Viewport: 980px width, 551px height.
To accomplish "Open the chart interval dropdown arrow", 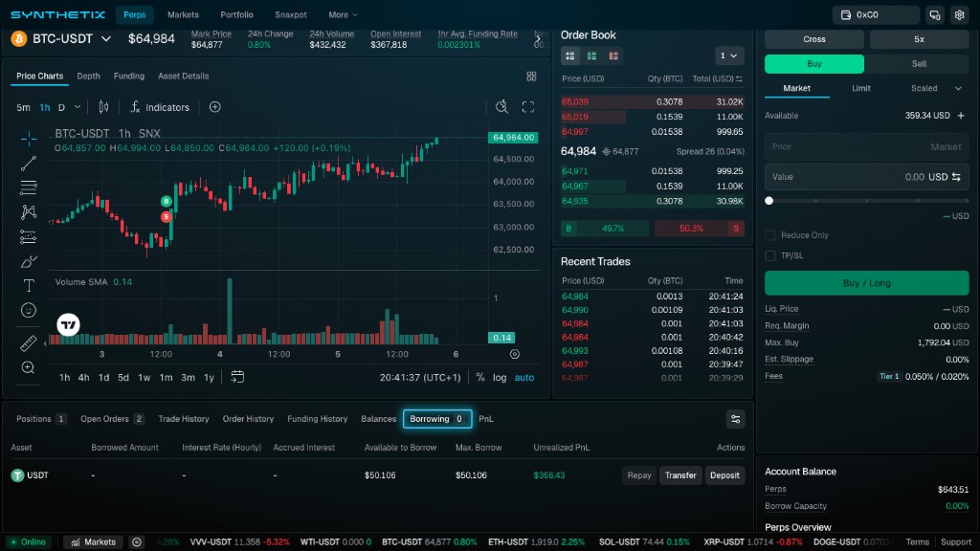I will [78, 107].
